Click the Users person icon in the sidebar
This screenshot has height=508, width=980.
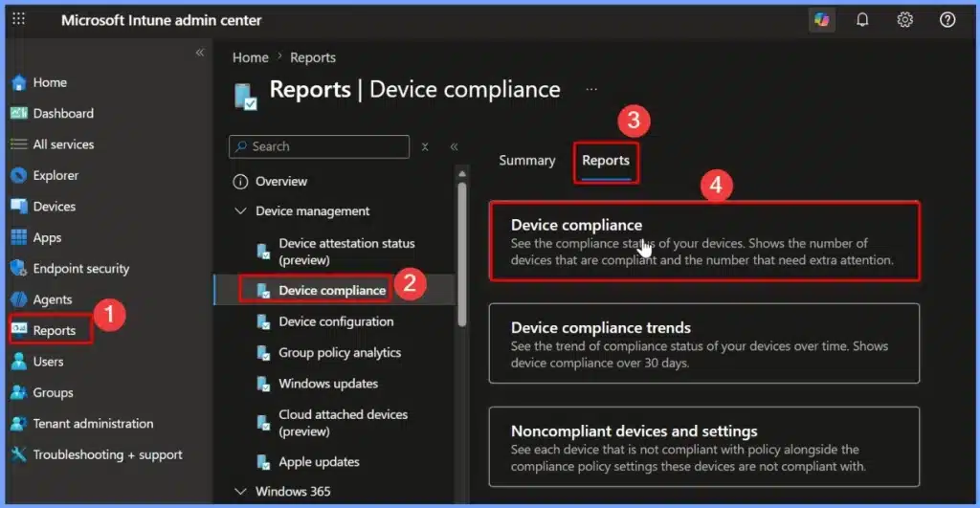19,362
